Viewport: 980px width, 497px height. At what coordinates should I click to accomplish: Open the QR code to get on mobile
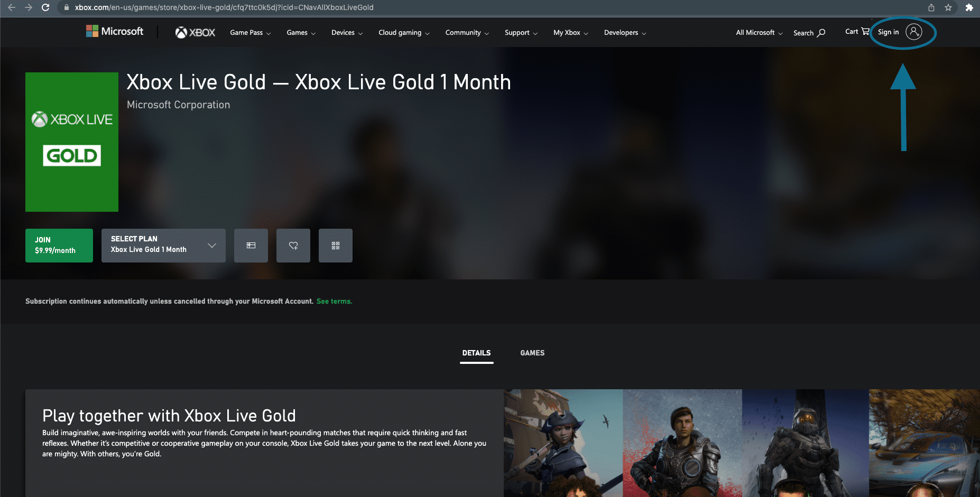click(x=335, y=245)
